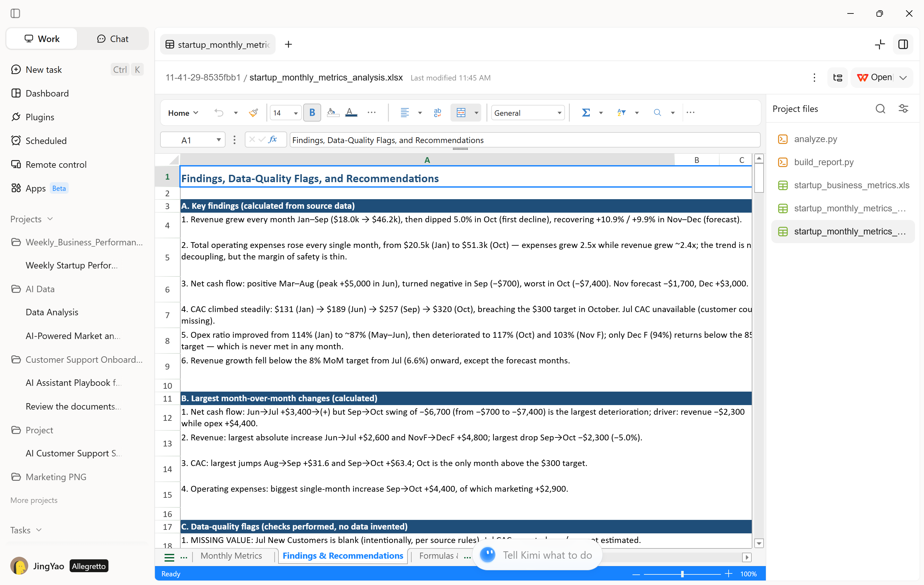Click the zoom in plus button
Image resolution: width=924 pixels, height=585 pixels.
pos(728,574)
